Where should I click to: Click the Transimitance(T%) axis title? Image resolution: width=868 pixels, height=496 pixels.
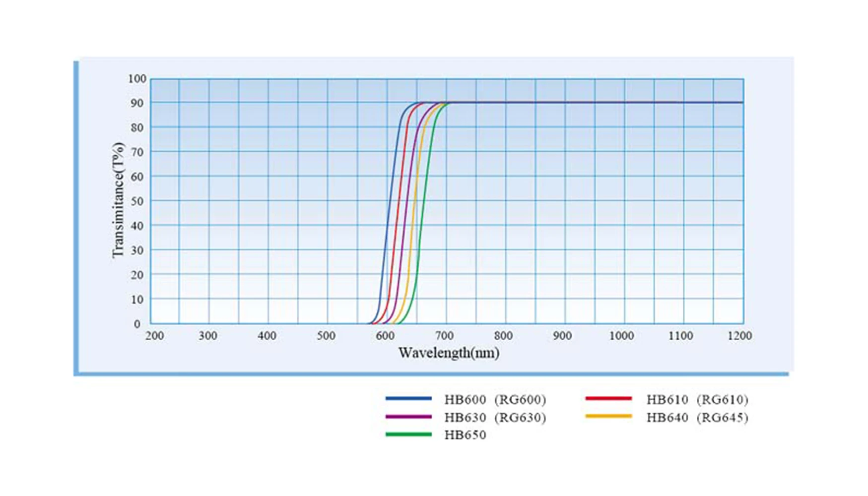pyautogui.click(x=118, y=200)
